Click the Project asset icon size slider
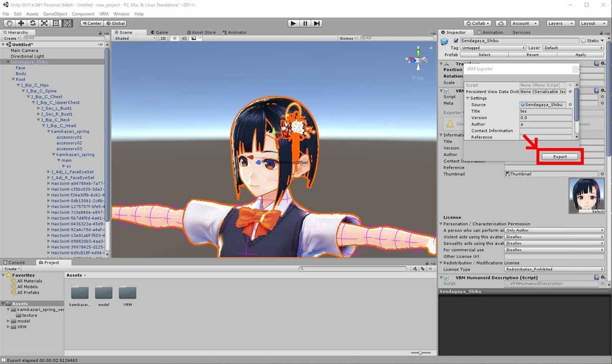This screenshot has width=612, height=364. click(x=421, y=353)
